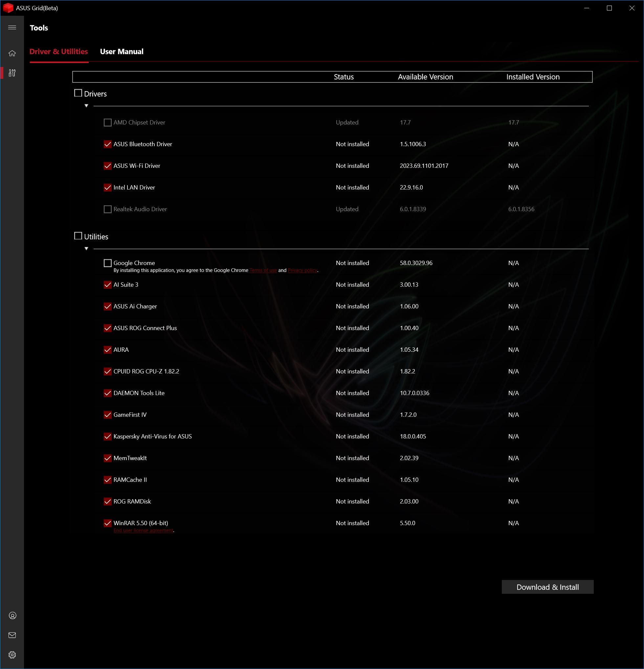This screenshot has height=669, width=644.
Task: Collapse the Utilities section arrow
Action: 86,249
